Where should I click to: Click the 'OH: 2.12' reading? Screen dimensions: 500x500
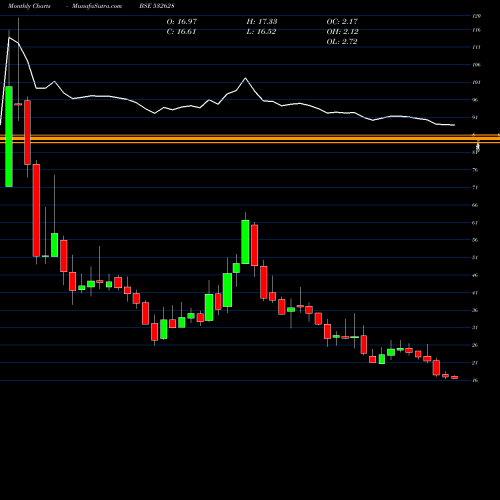342,32
